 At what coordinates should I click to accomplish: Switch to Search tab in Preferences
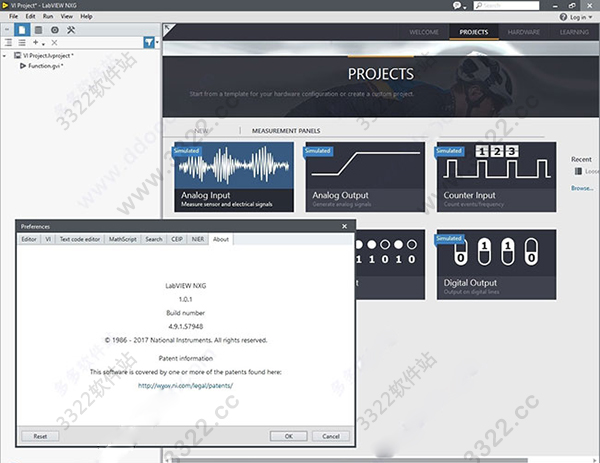(154, 239)
